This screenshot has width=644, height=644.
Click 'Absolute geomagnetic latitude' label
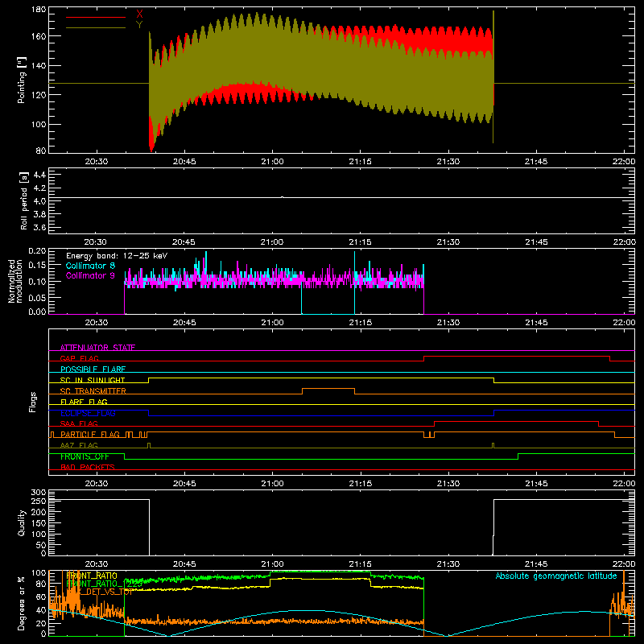(x=556, y=576)
